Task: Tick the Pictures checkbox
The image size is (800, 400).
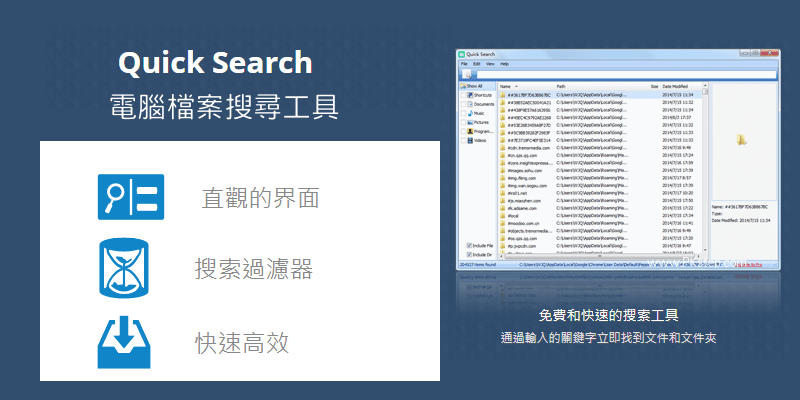Action: coord(464,122)
